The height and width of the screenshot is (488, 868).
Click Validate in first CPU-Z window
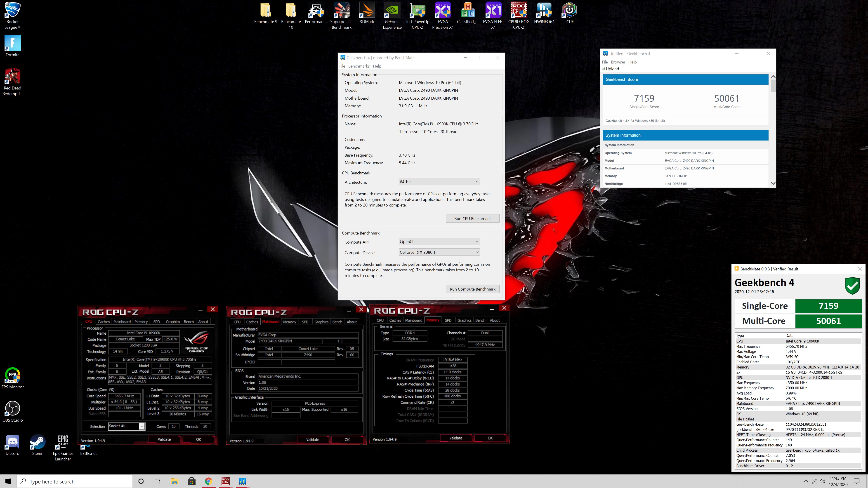164,440
